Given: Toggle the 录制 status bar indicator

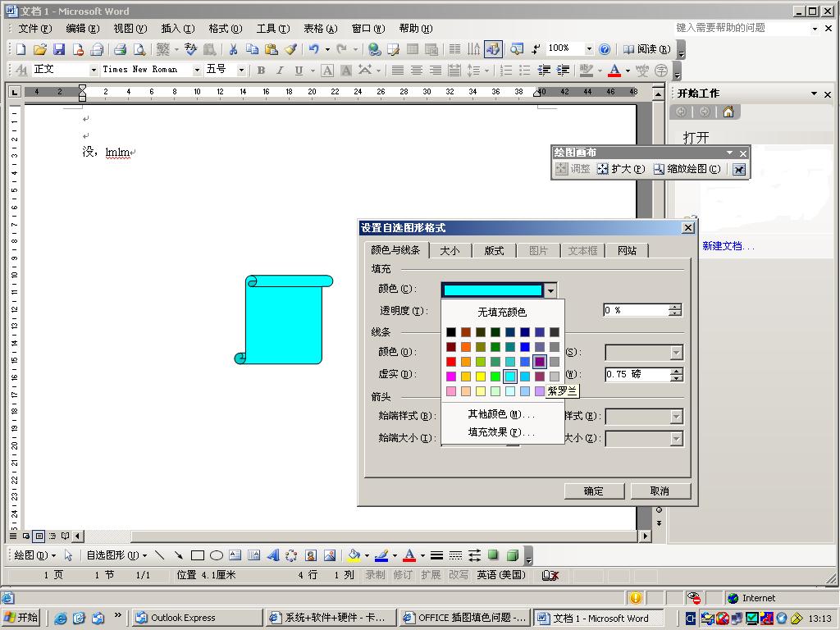Looking at the screenshot, I should tap(375, 574).
